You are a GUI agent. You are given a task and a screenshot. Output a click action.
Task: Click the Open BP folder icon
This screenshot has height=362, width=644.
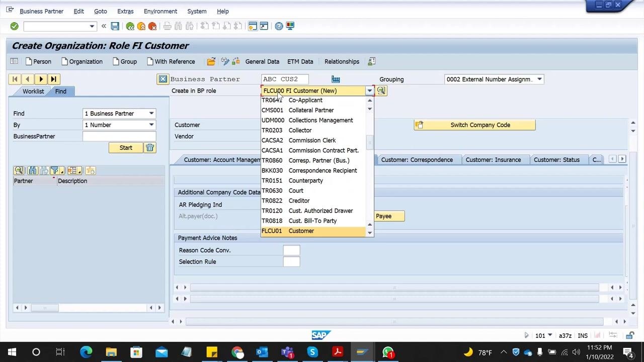tap(211, 61)
